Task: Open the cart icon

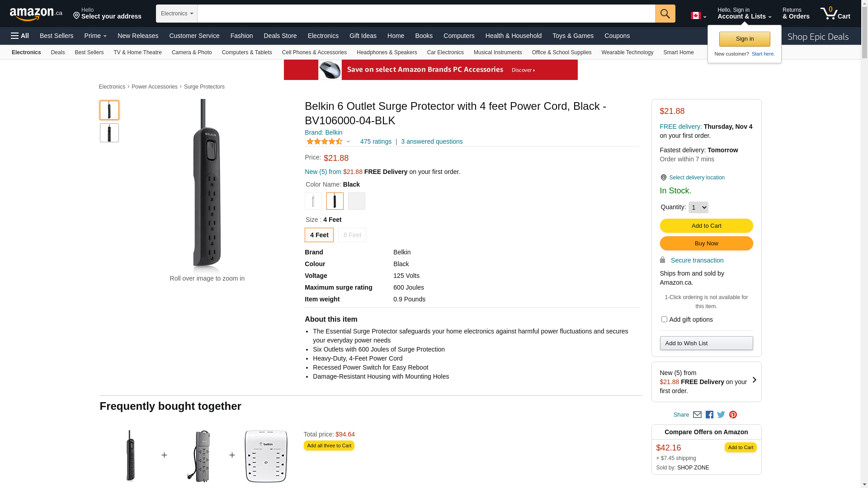Action: pos(835,14)
